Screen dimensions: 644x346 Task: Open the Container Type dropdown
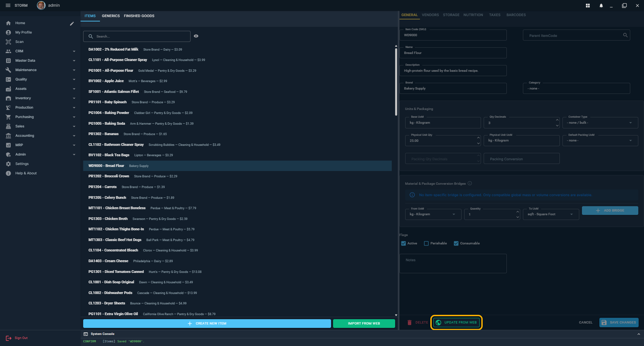tap(600, 123)
